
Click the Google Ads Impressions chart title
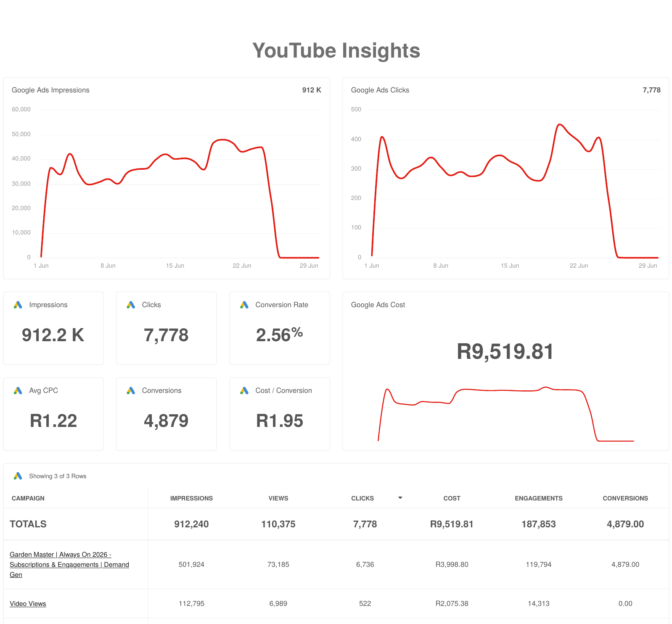[50, 90]
